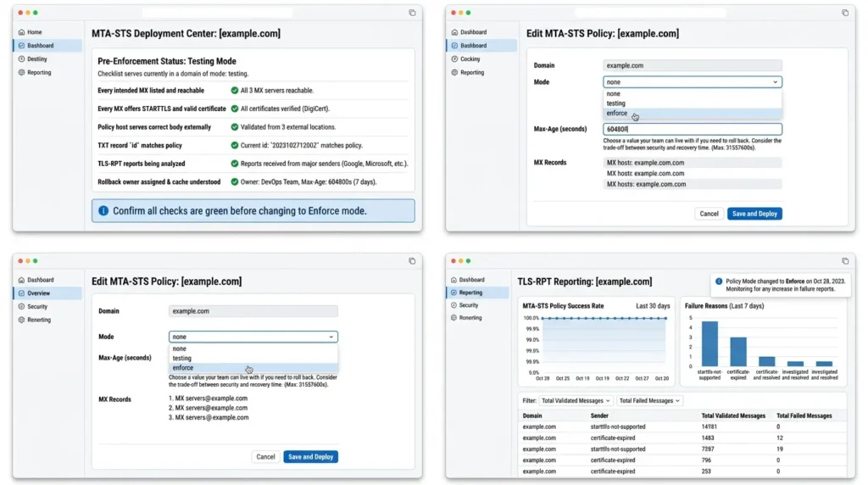The width and height of the screenshot is (868, 485).
Task: Choose 'testing' option in top-right Mode list
Action: 693,103
